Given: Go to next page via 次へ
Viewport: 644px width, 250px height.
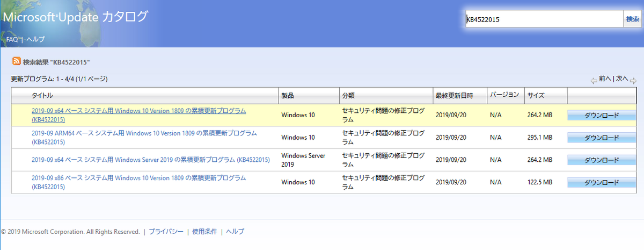Looking at the screenshot, I should coord(622,78).
